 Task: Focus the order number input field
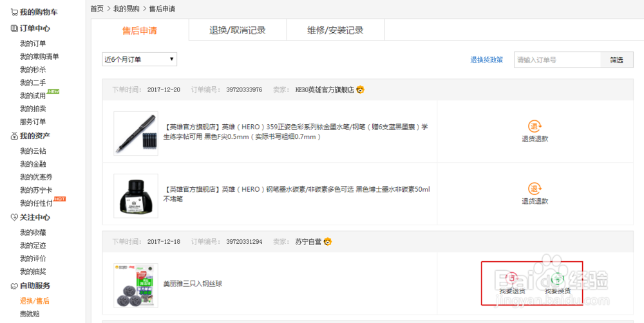[x=557, y=60]
